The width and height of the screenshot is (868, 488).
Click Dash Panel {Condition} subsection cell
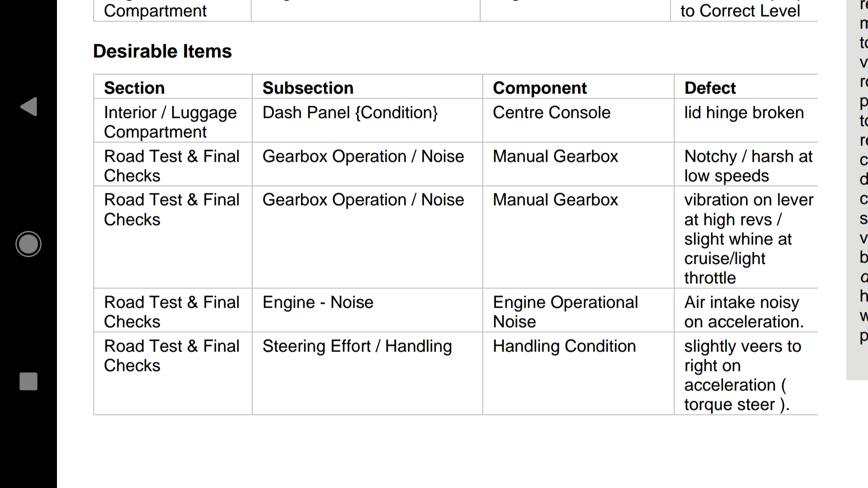click(350, 113)
